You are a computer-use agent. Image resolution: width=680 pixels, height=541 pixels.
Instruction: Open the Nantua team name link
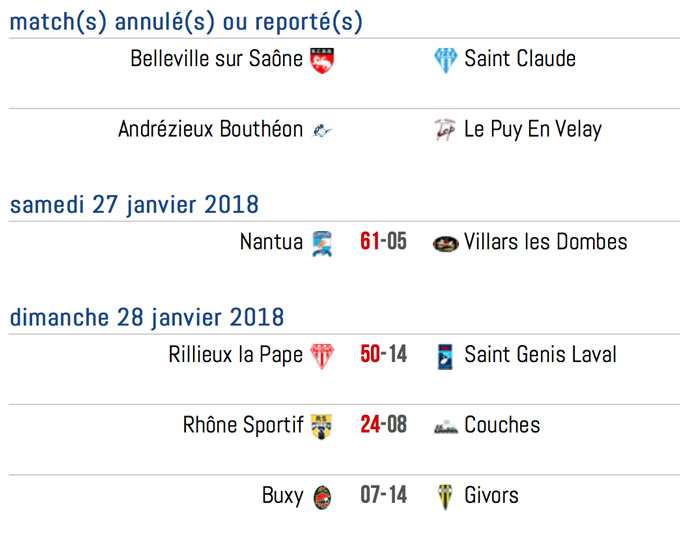[x=271, y=242]
